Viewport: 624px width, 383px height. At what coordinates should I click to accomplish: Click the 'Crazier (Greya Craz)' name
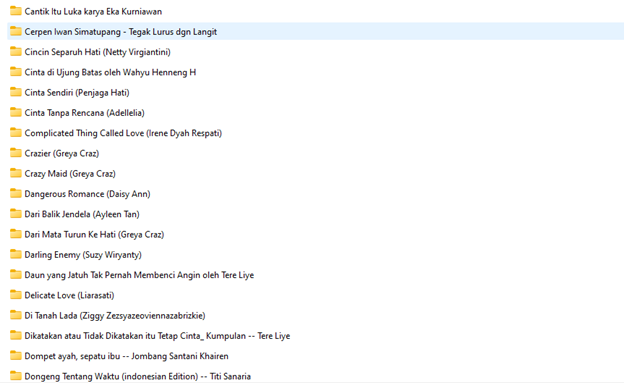(x=62, y=154)
